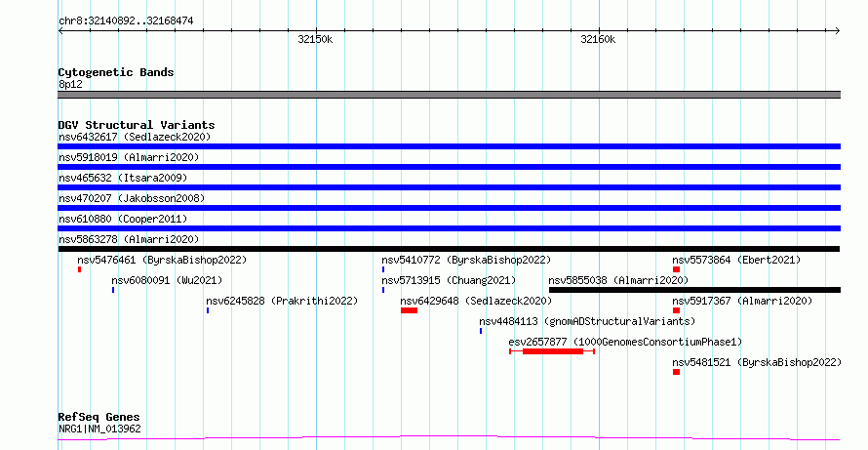Select nsv5863278 (Almarri2020) label
The height and width of the screenshot is (450, 868).
[x=129, y=239]
